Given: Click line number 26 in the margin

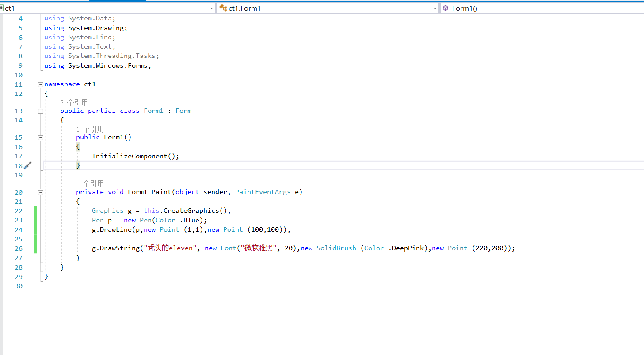Looking at the screenshot, I should [19, 248].
